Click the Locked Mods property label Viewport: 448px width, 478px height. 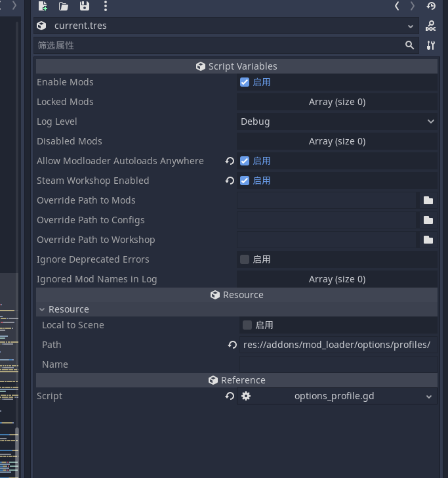pyautogui.click(x=65, y=102)
